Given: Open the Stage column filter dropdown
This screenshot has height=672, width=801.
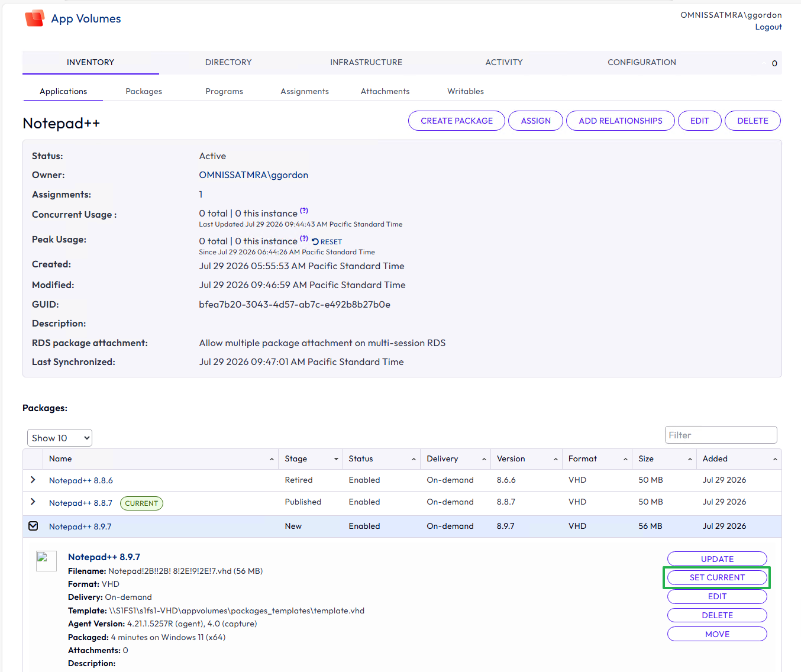Looking at the screenshot, I should click(336, 459).
